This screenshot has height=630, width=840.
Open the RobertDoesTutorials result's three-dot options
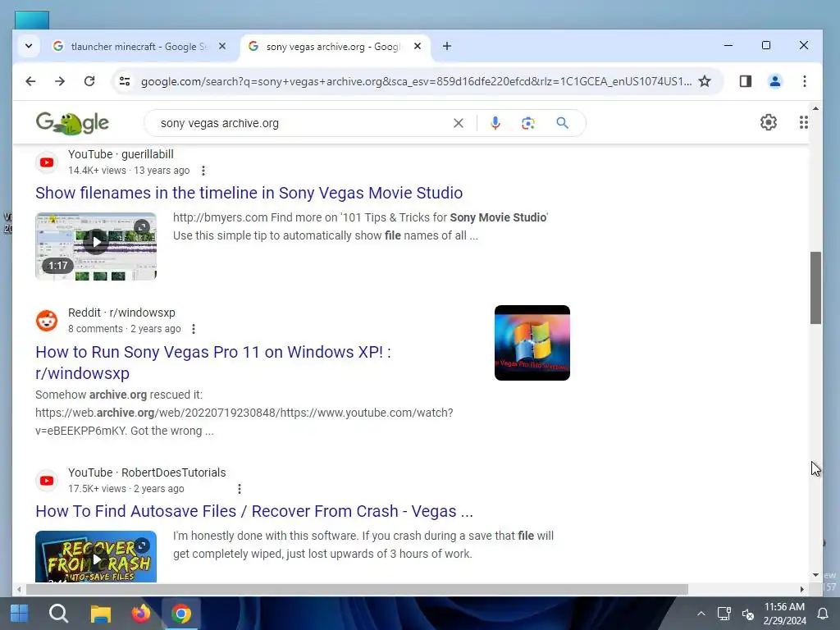(x=240, y=489)
